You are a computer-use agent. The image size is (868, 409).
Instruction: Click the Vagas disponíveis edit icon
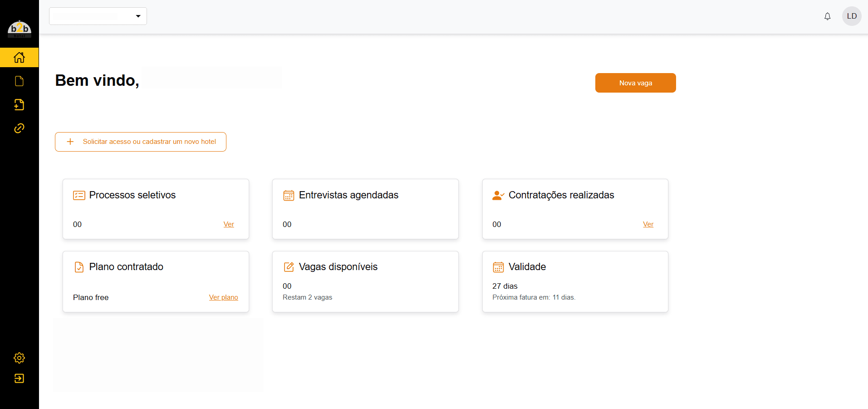(289, 267)
